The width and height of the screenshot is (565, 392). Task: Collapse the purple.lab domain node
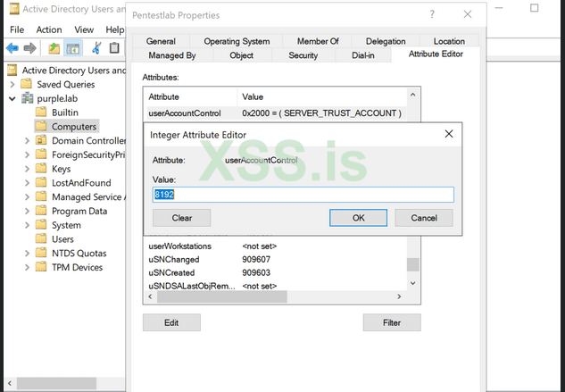coord(12,98)
